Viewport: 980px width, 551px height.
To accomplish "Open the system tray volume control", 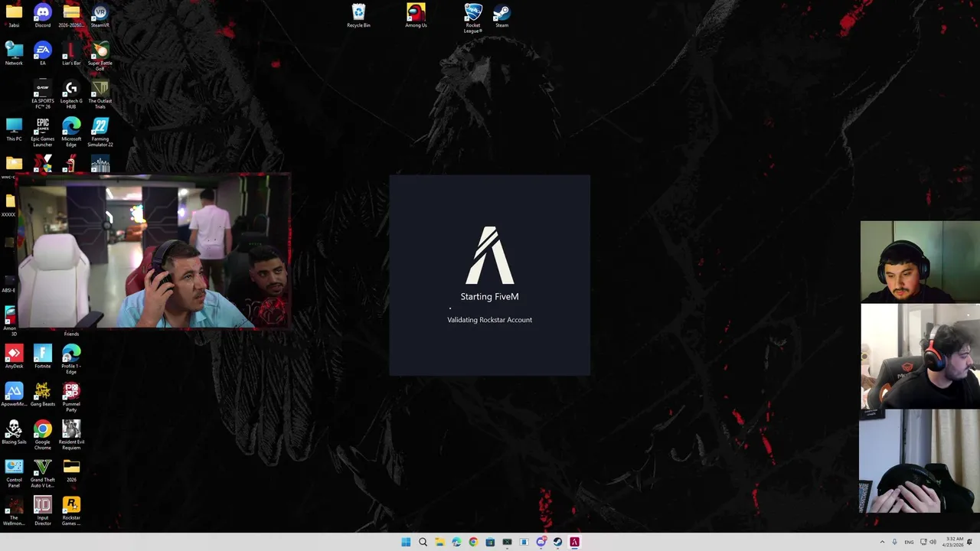I will click(x=933, y=542).
